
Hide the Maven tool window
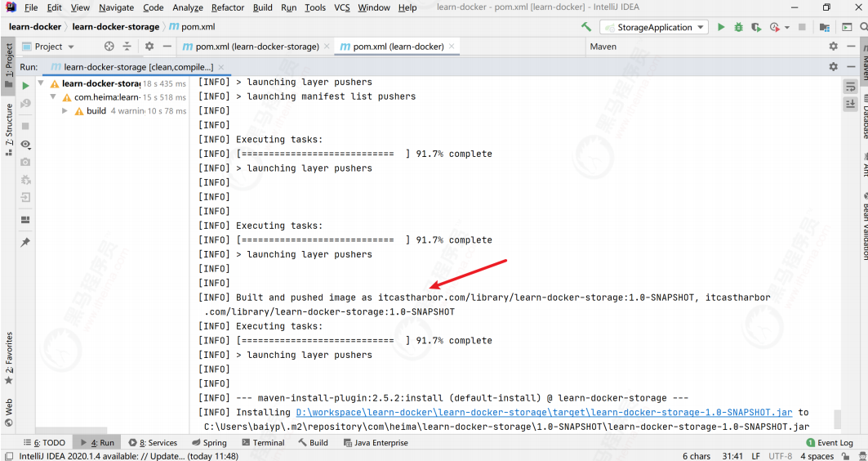tap(852, 47)
